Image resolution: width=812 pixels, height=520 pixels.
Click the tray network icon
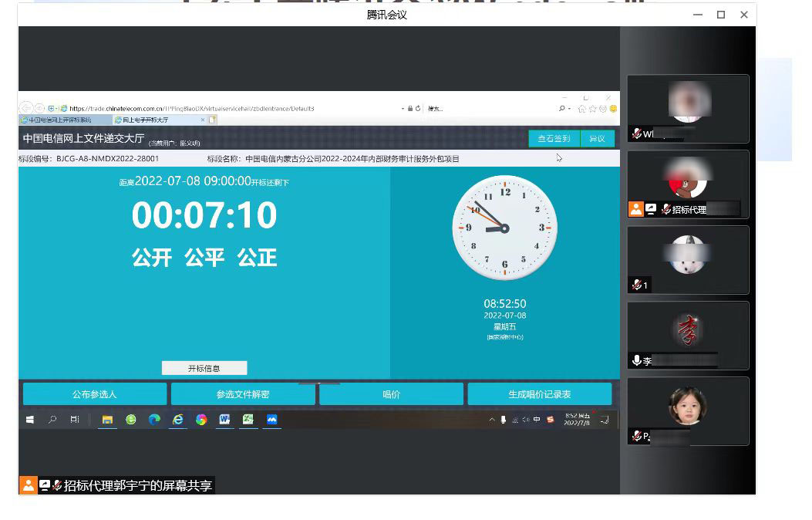click(x=515, y=420)
